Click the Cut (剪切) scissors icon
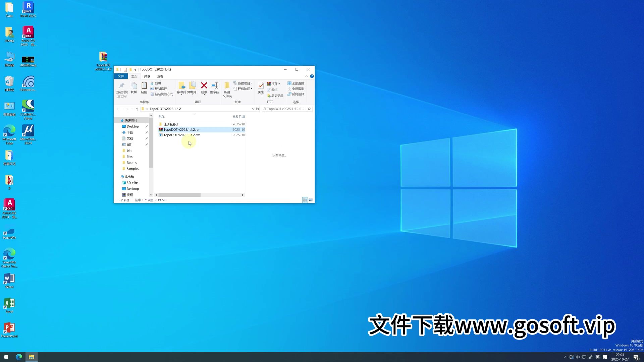This screenshot has width=644, height=362. (152, 83)
